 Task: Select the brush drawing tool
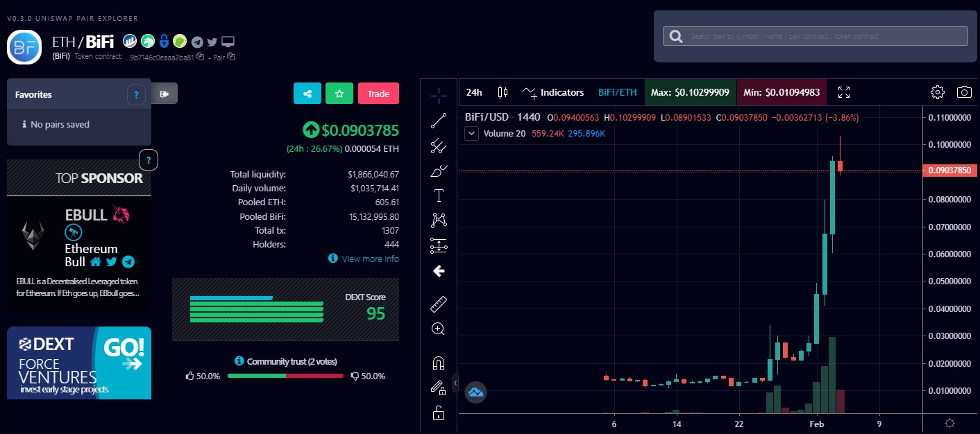click(439, 171)
